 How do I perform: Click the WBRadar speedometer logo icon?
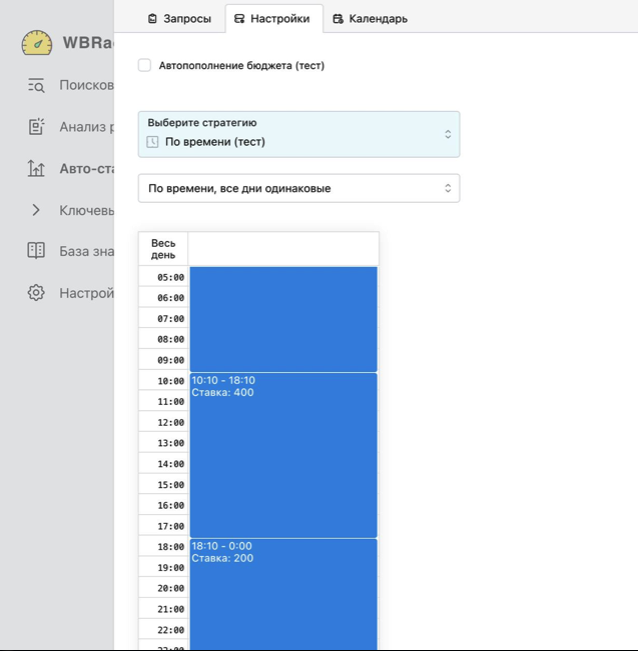(37, 43)
